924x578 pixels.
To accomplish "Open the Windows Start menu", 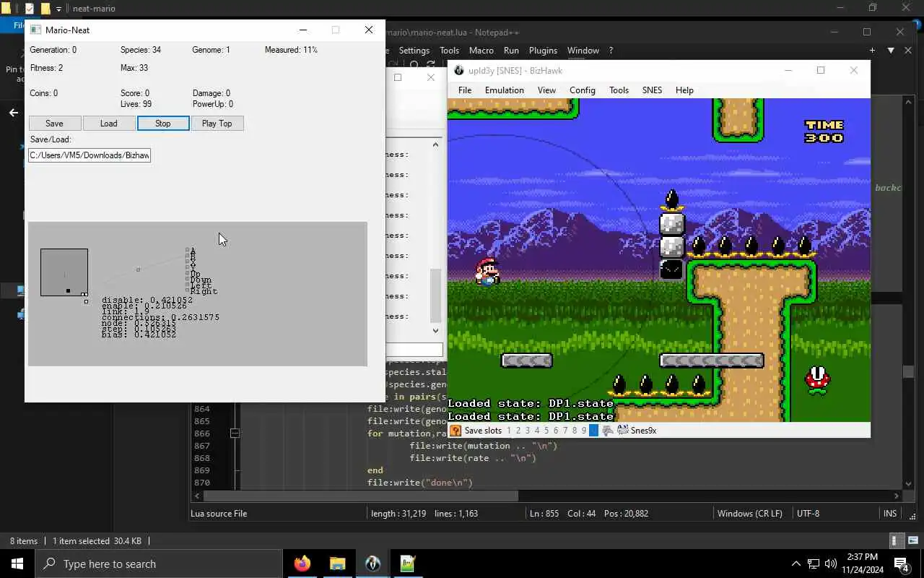I will [17, 564].
